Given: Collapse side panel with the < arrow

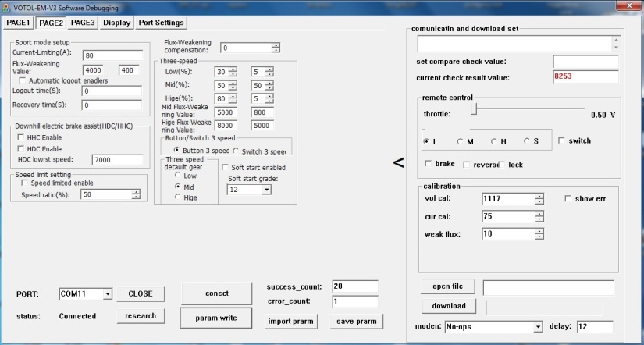Looking at the screenshot, I should (397, 162).
